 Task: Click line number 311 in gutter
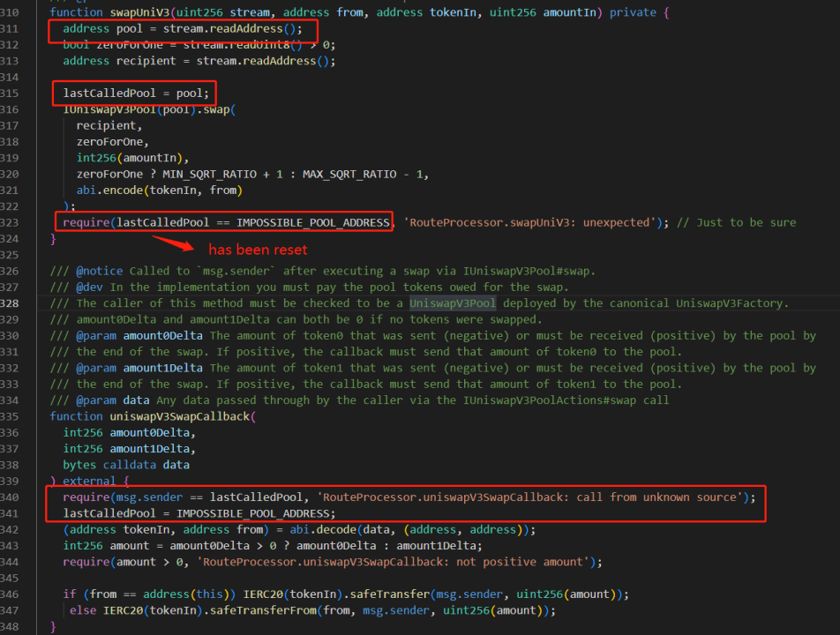[x=9, y=28]
